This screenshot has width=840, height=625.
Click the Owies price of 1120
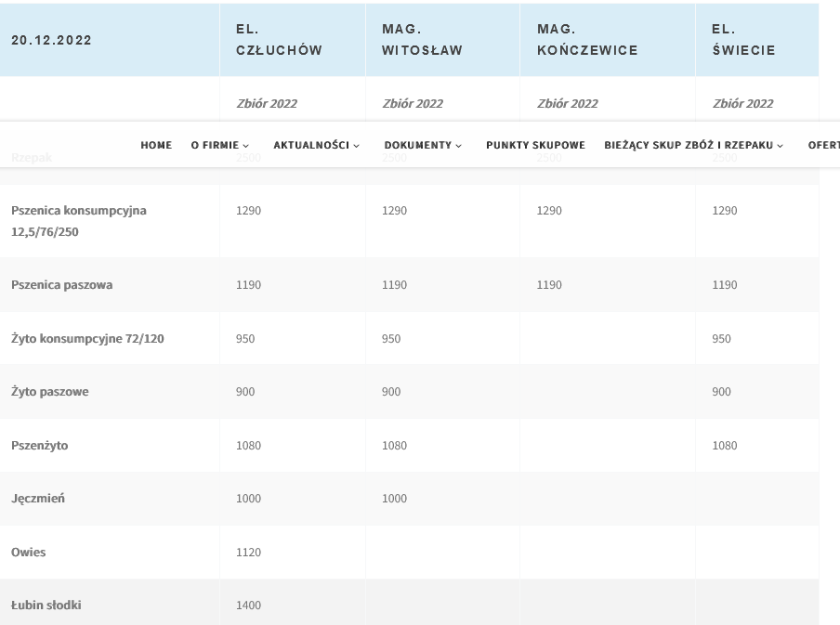[248, 553]
